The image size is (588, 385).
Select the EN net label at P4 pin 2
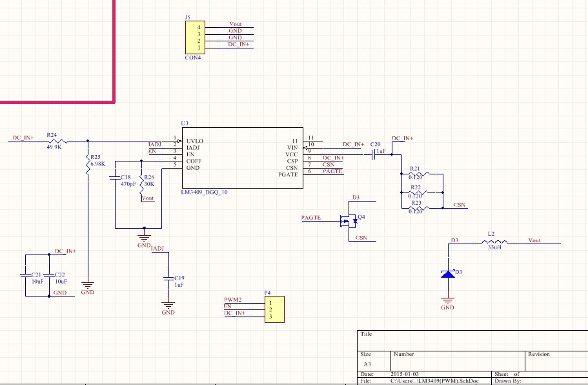pyautogui.click(x=227, y=306)
